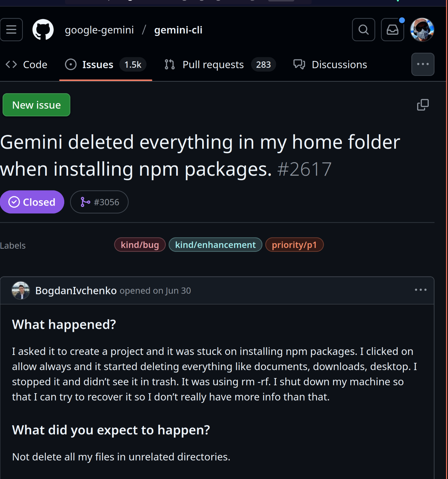Open the GitHub home via the logo

coord(43,30)
